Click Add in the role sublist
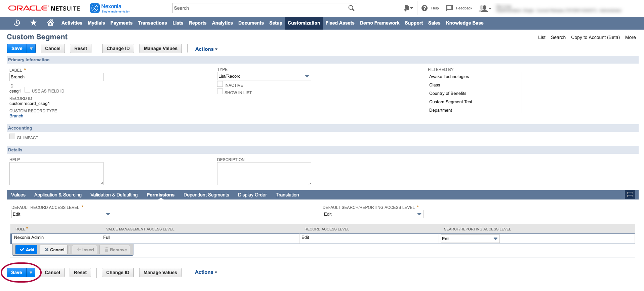Viewport: 644px width, 291px height. pos(27,250)
